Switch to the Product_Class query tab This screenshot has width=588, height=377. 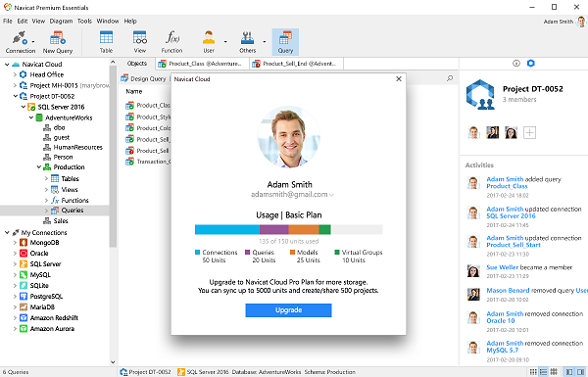pos(203,64)
